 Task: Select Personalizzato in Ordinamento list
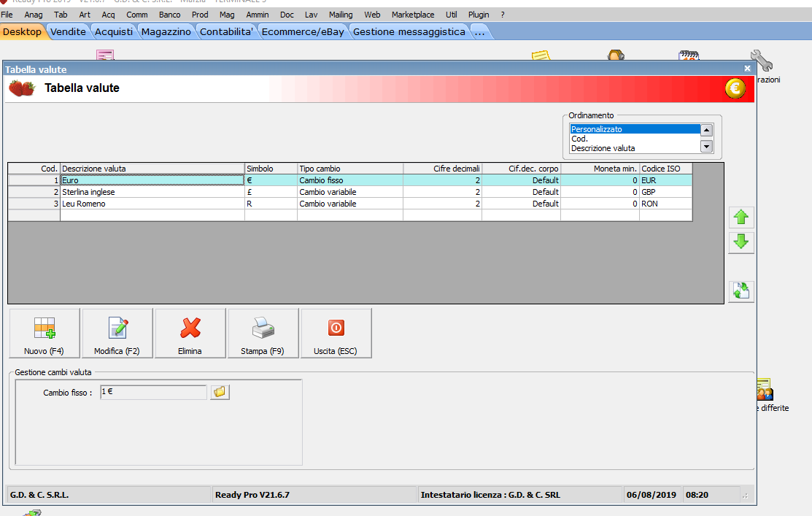635,129
